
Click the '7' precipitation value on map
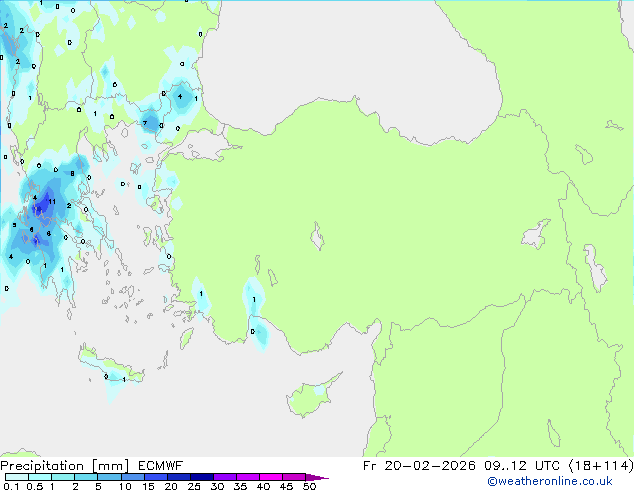pos(145,123)
